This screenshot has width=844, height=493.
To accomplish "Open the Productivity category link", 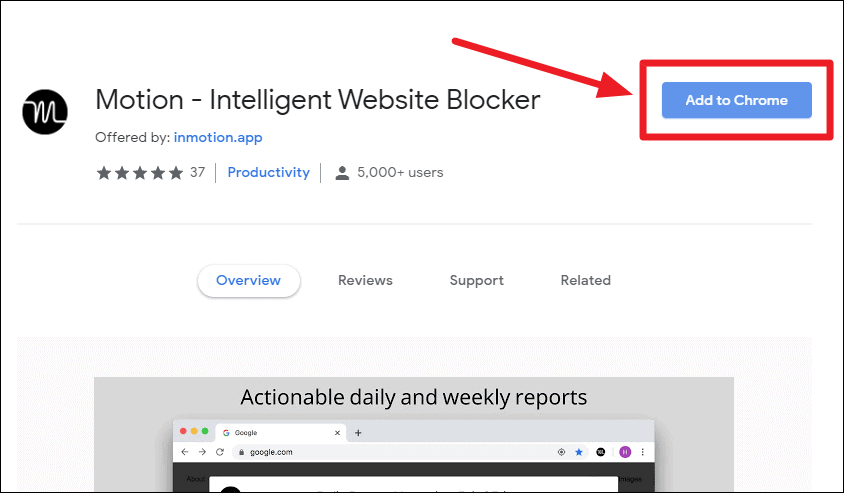I will pos(269,172).
